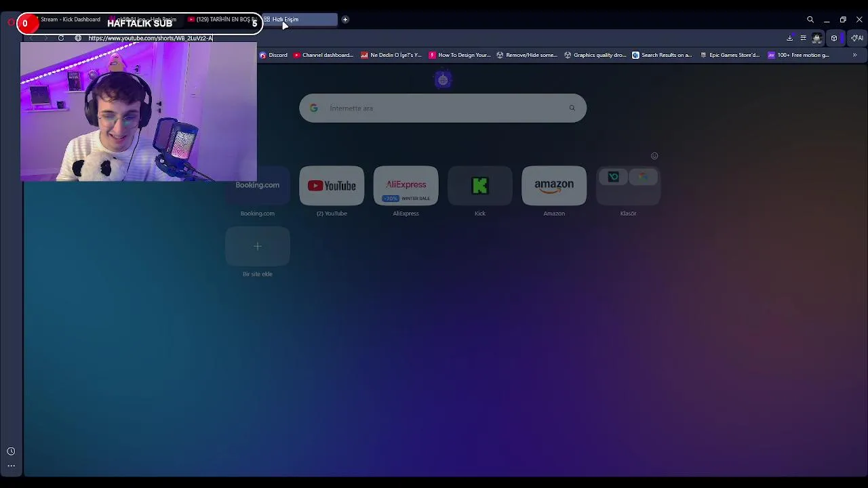Click the Google logo in search box
This screenshot has width=868, height=488.
pos(313,108)
